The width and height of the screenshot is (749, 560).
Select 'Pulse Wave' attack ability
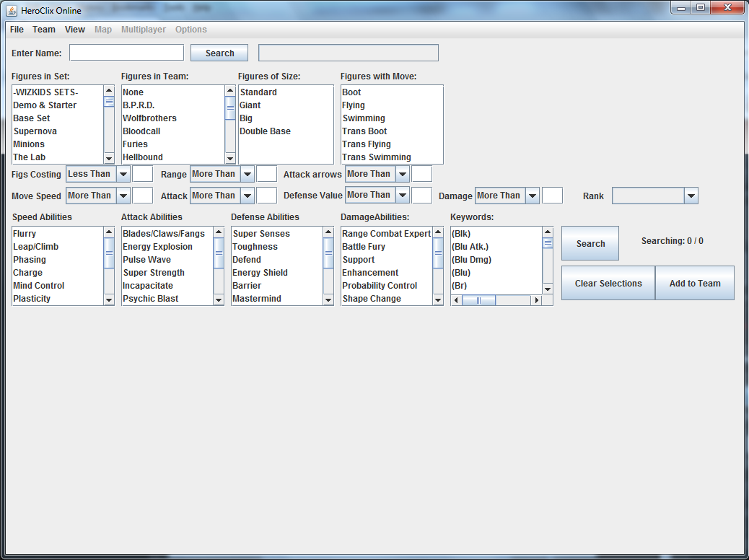(167, 260)
